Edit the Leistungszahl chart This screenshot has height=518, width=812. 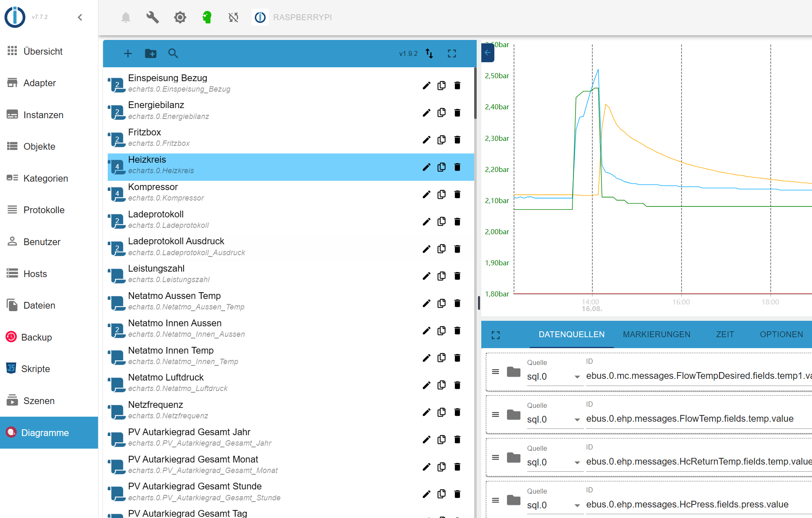click(x=426, y=276)
